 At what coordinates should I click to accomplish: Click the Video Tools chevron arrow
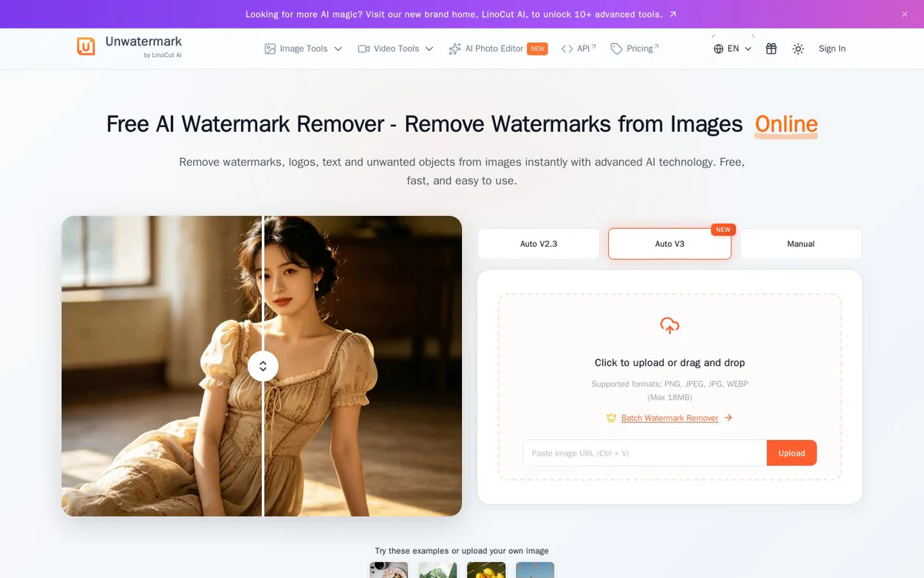pyautogui.click(x=429, y=49)
